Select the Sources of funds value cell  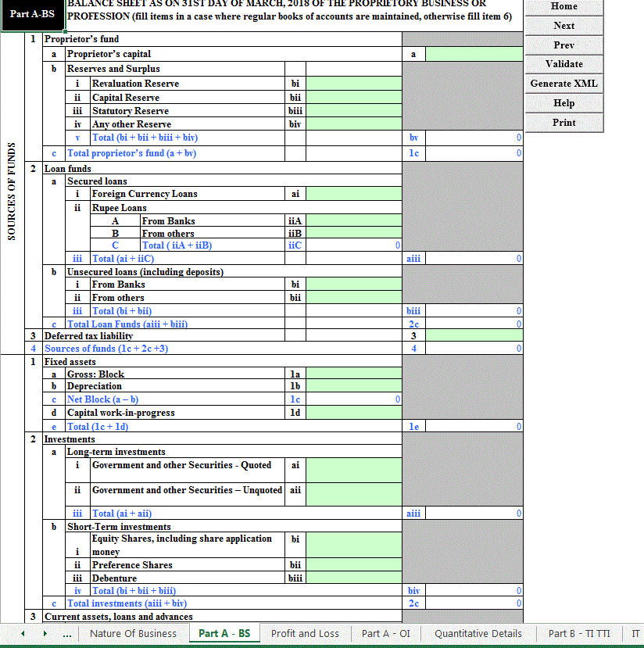474,349
